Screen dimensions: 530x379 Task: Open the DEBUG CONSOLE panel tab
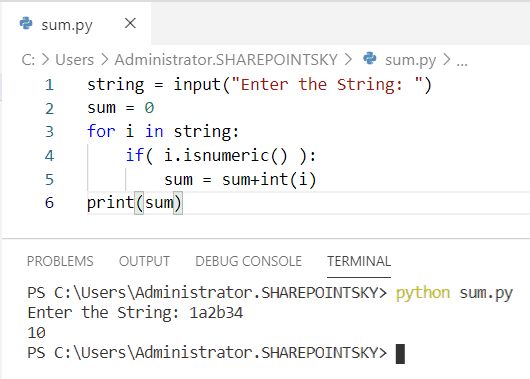(x=248, y=261)
